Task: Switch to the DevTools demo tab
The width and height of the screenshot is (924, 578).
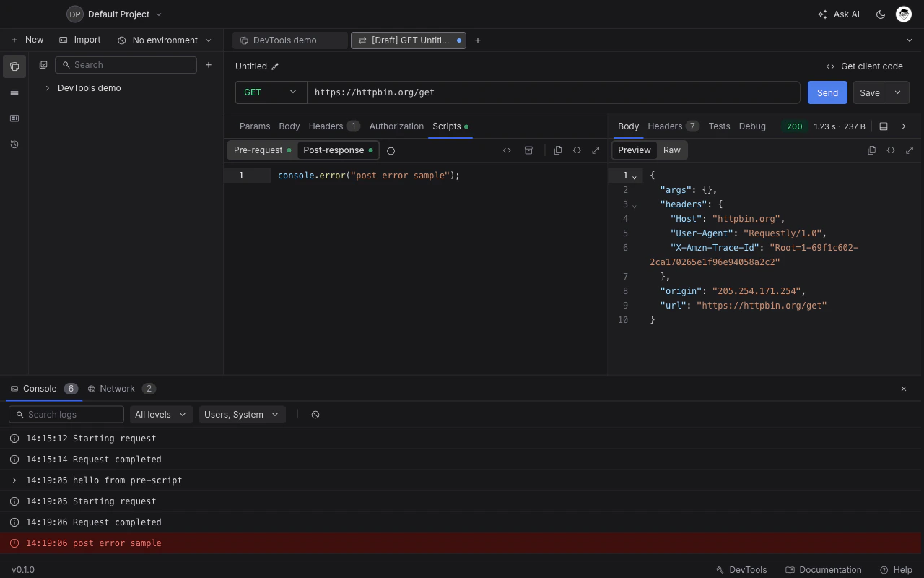Action: (290, 40)
